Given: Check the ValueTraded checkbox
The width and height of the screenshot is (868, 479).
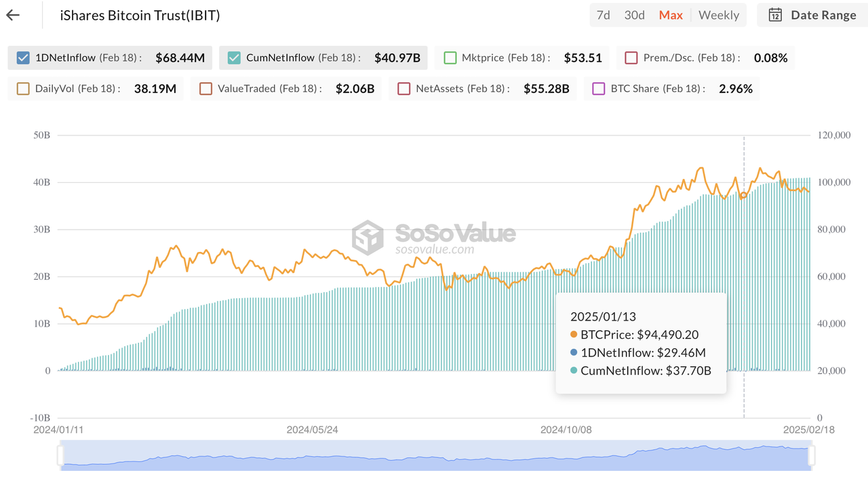Looking at the screenshot, I should pyautogui.click(x=206, y=89).
